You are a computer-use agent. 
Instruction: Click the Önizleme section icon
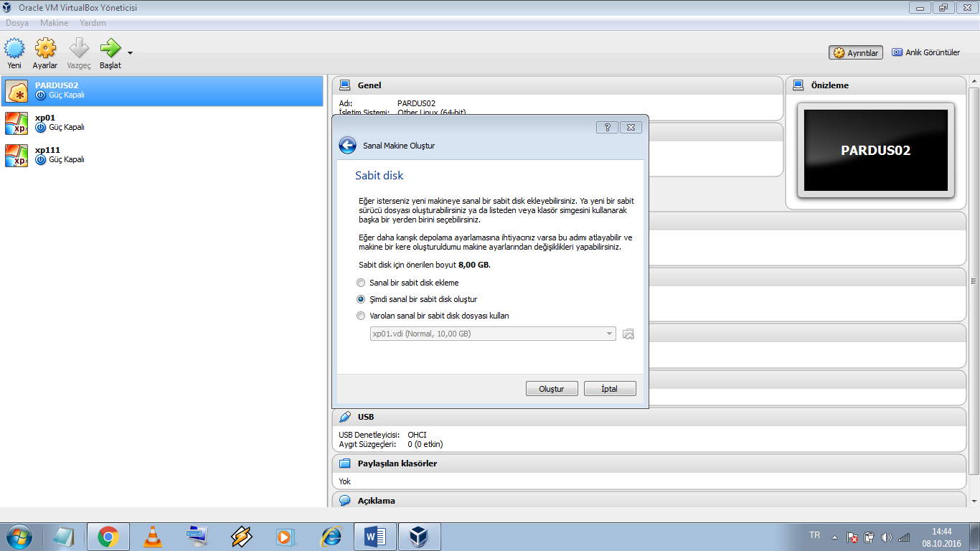[x=798, y=85]
